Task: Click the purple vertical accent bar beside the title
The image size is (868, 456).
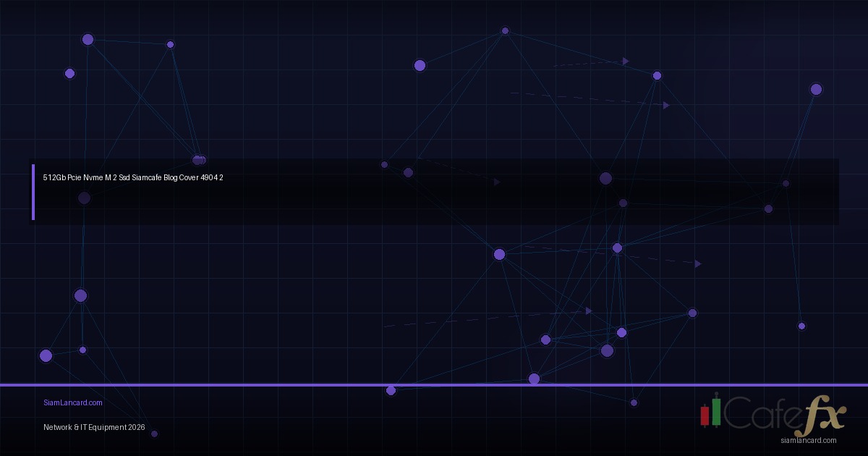Action: click(33, 192)
